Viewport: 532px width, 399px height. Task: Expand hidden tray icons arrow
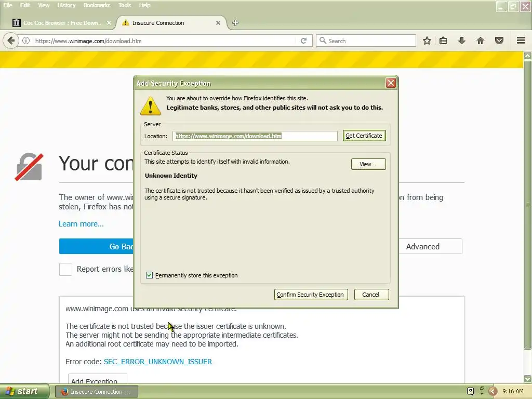click(x=493, y=391)
